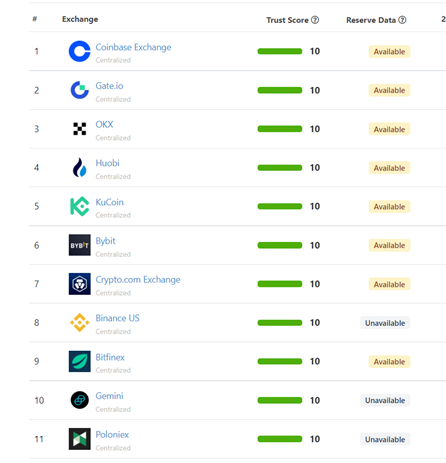Click the Coinbase Exchange logo icon
This screenshot has width=446, height=463.
pos(79,51)
